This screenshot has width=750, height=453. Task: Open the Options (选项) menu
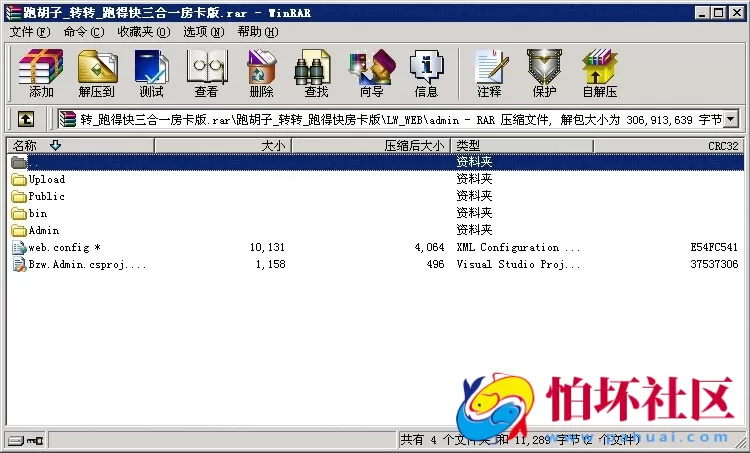coord(204,32)
